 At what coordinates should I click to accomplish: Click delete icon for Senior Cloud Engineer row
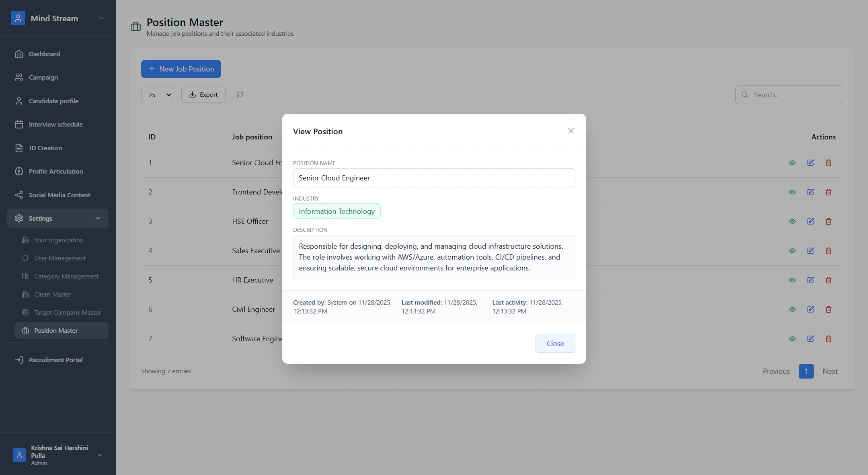click(829, 163)
